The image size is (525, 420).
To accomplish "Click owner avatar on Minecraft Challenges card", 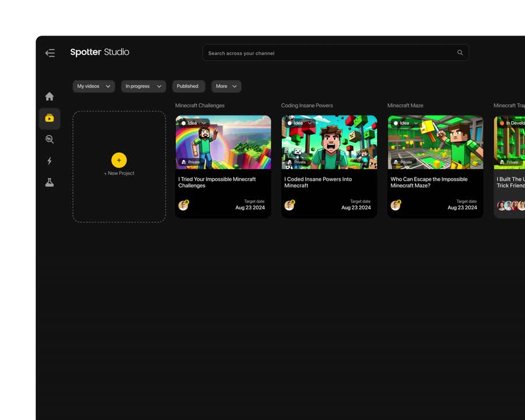I will point(184,205).
